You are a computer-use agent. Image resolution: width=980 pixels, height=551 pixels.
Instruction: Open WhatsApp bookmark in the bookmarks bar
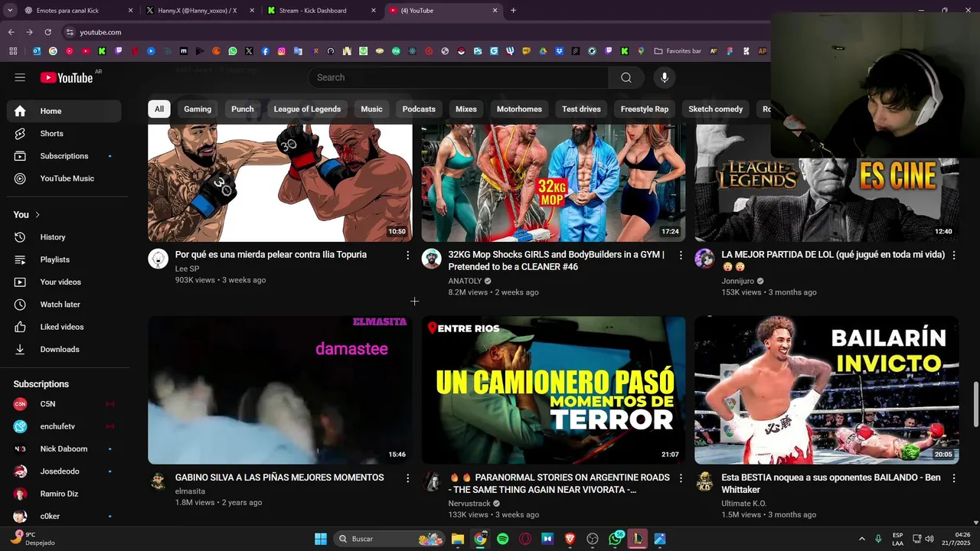click(x=233, y=51)
